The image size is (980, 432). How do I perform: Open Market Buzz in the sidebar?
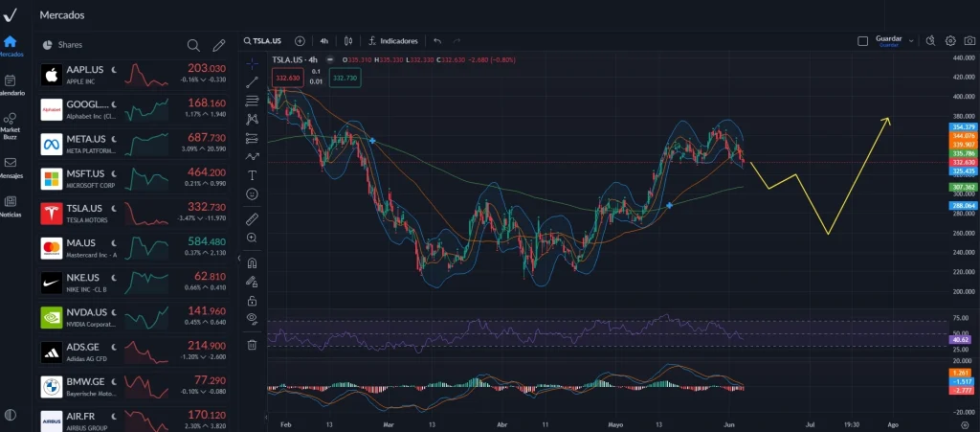[10, 126]
